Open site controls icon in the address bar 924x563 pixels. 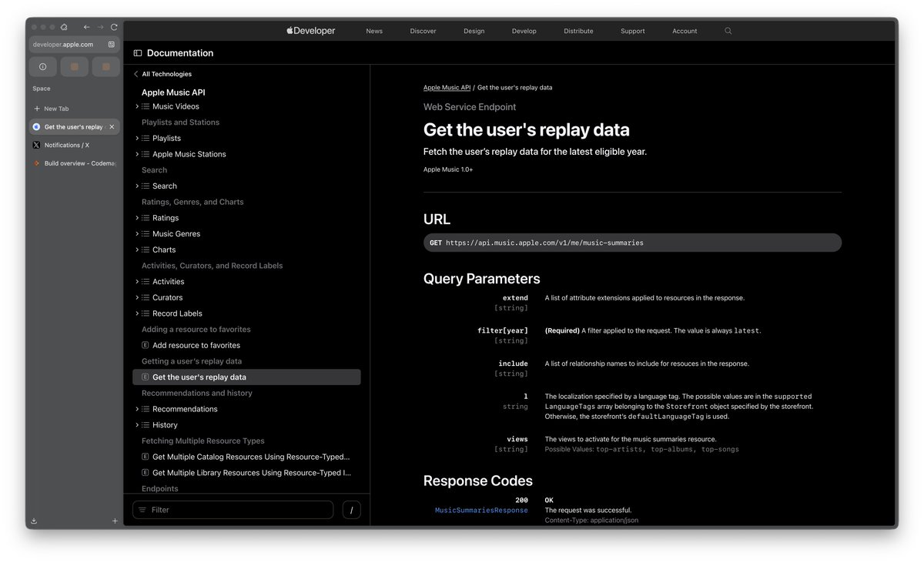click(x=112, y=45)
